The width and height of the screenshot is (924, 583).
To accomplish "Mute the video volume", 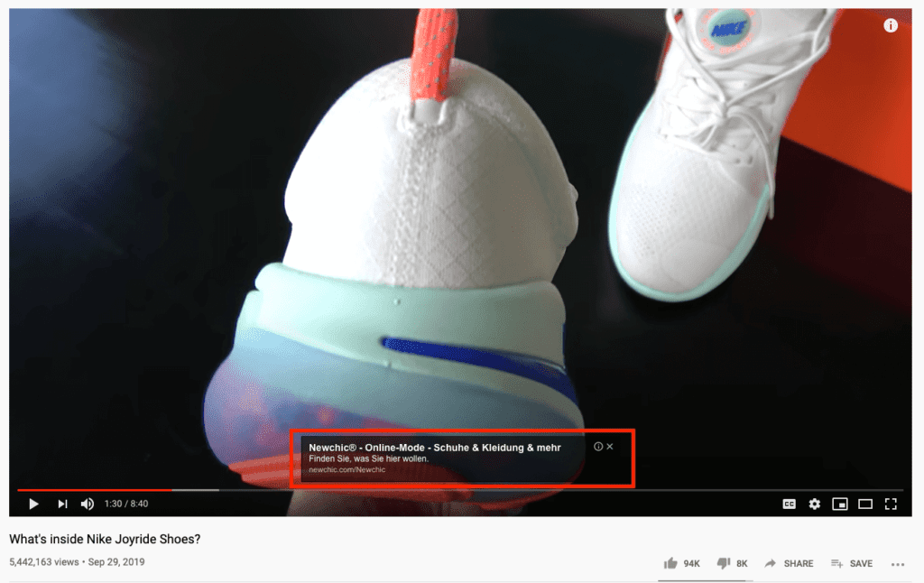I will 88,504.
